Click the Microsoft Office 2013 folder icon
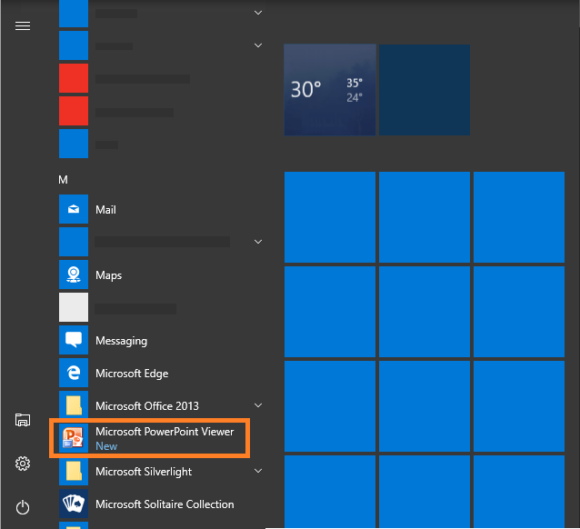 pyautogui.click(x=74, y=405)
